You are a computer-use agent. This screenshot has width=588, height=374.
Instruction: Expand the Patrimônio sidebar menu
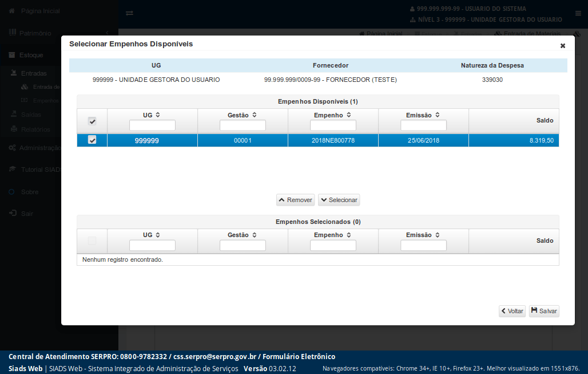35,33
